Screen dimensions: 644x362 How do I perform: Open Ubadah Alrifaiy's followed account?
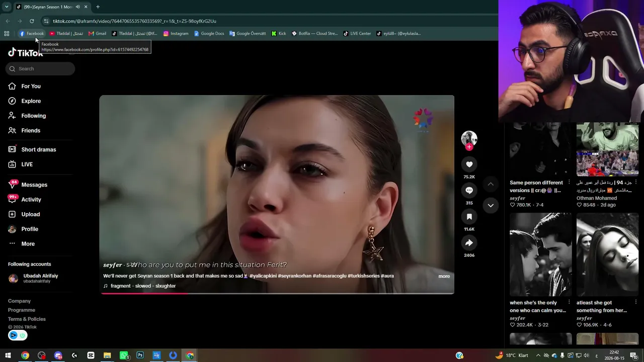[33, 278]
